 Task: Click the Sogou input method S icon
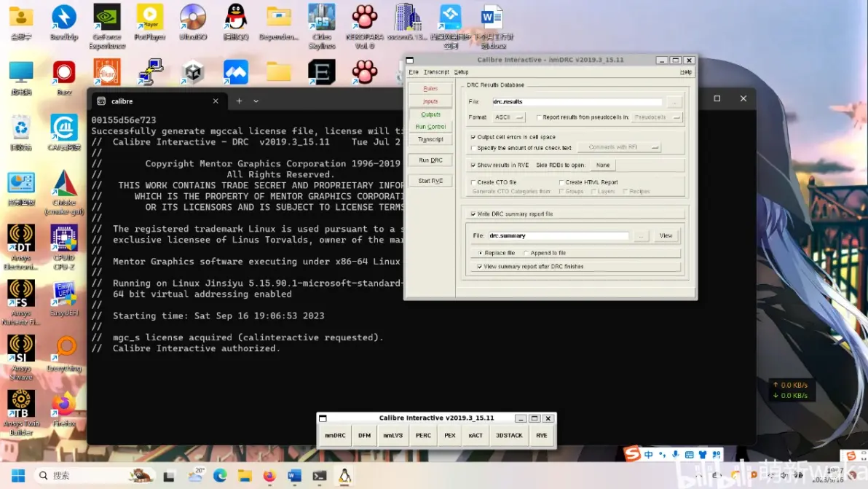pyautogui.click(x=631, y=454)
